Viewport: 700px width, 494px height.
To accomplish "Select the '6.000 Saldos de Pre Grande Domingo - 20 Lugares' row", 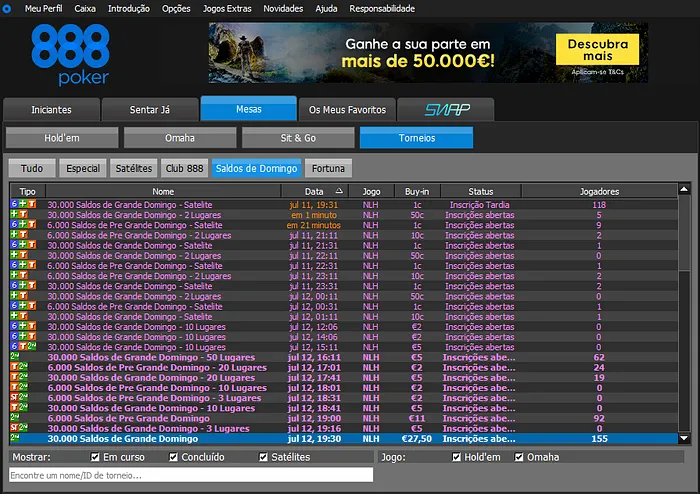I will click(344, 367).
